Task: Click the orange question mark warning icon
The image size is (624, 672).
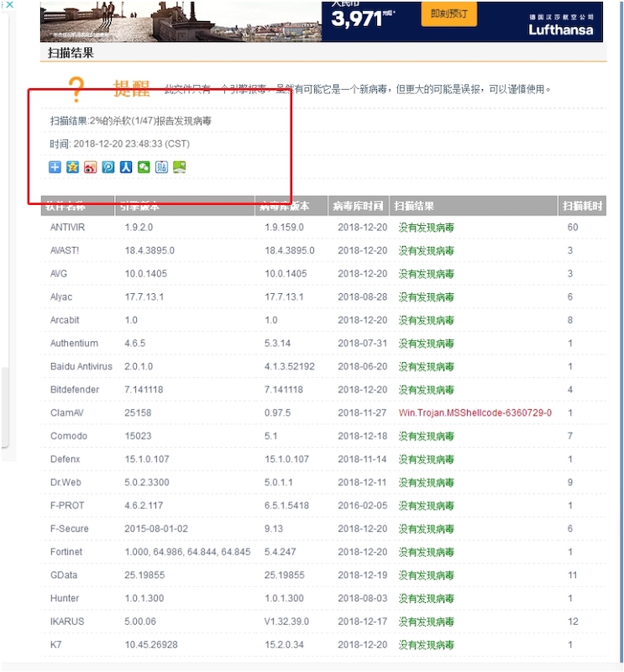Action: click(x=76, y=90)
